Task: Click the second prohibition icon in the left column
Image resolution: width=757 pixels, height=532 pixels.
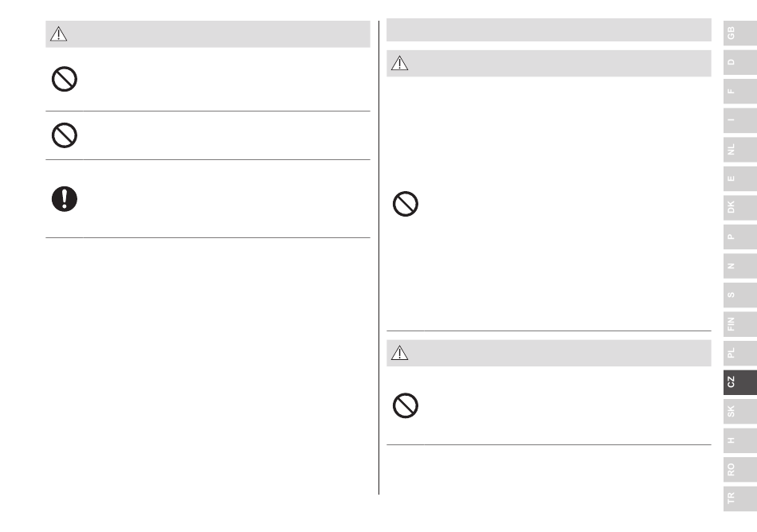Action: [x=65, y=135]
